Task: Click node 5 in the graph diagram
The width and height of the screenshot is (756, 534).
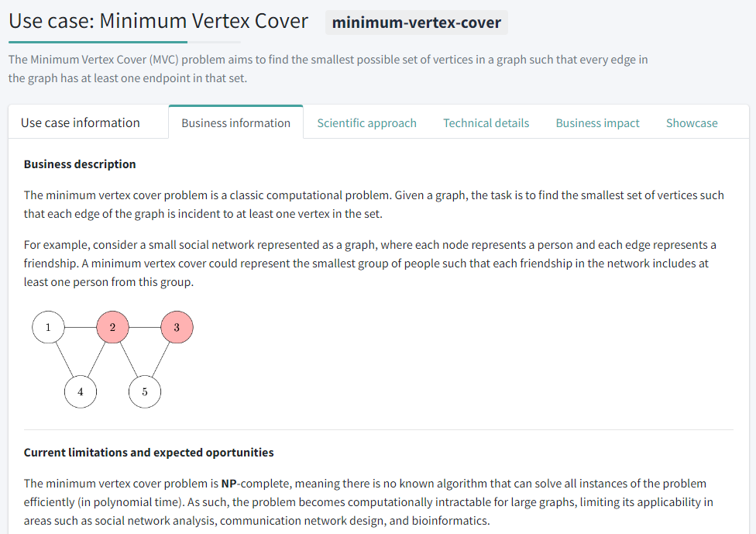Action: pyautogui.click(x=145, y=391)
